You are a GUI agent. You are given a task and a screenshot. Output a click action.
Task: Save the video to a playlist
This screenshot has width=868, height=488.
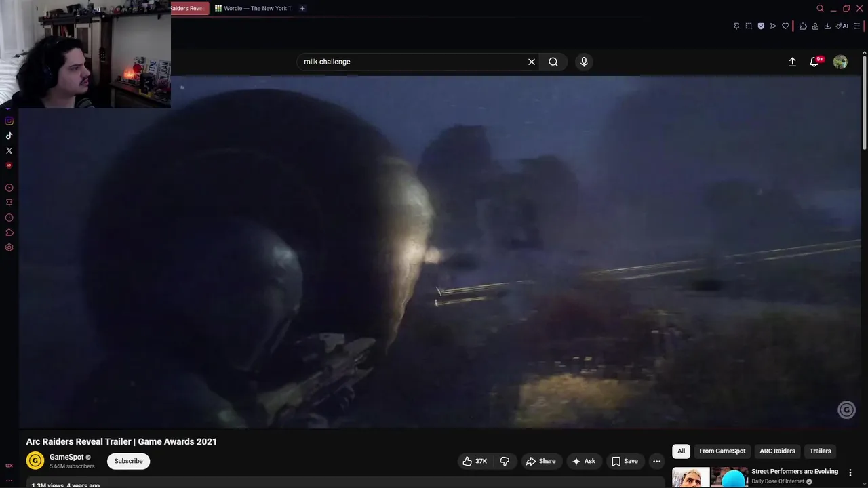coord(625,461)
